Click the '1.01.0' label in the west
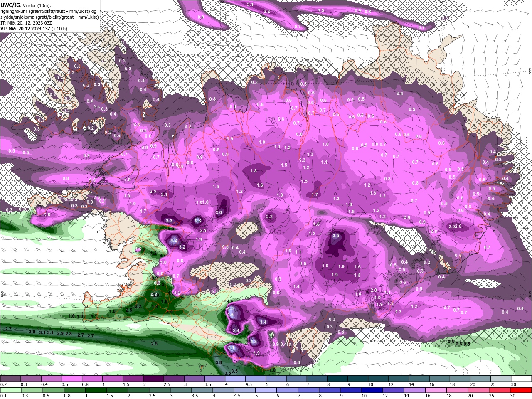 point(202,202)
